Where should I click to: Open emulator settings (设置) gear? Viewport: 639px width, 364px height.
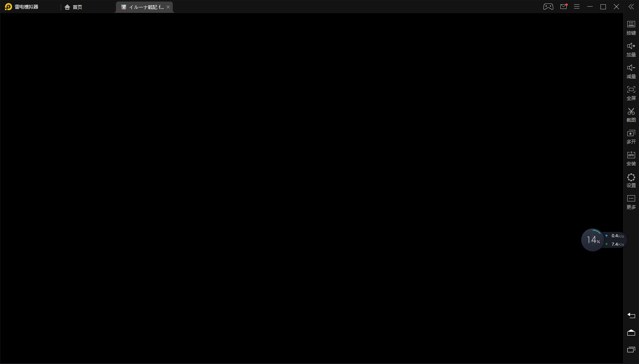(631, 180)
